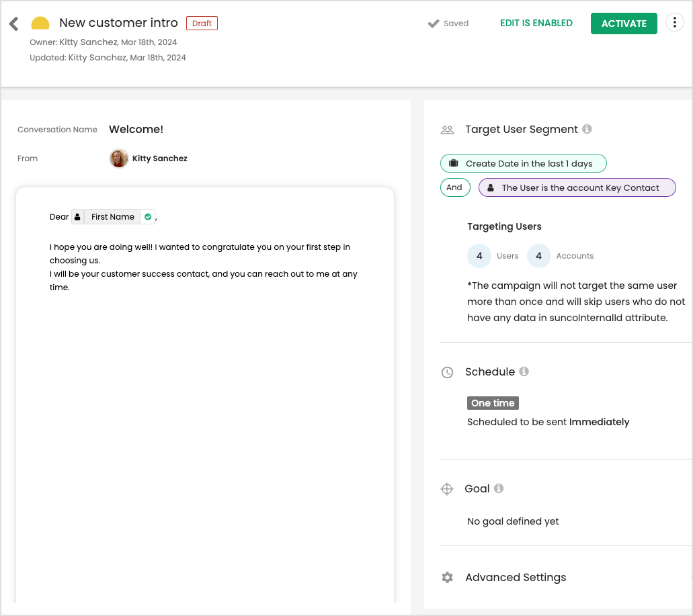Click the 4 Users count bubble
693x616 pixels.
tap(479, 256)
